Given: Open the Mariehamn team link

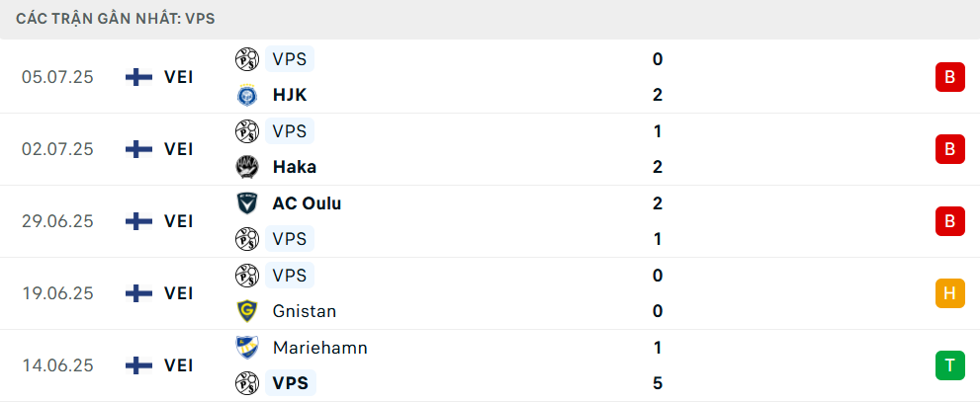Looking at the screenshot, I should [320, 347].
